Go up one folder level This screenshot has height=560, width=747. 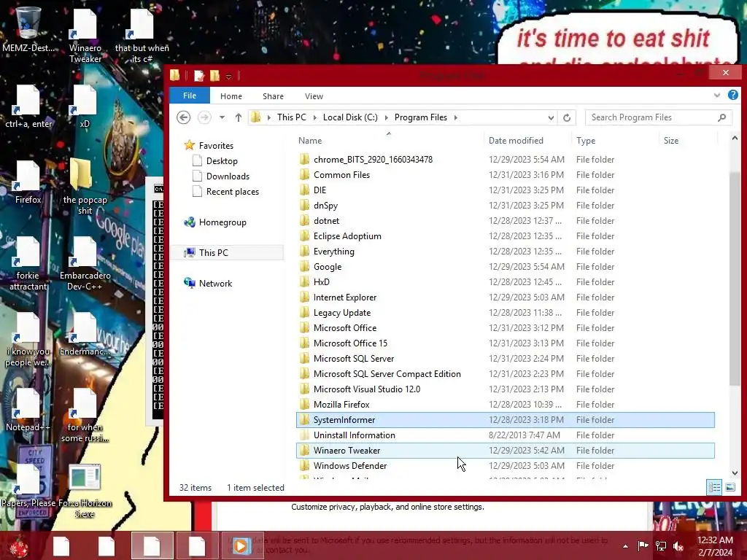(239, 117)
